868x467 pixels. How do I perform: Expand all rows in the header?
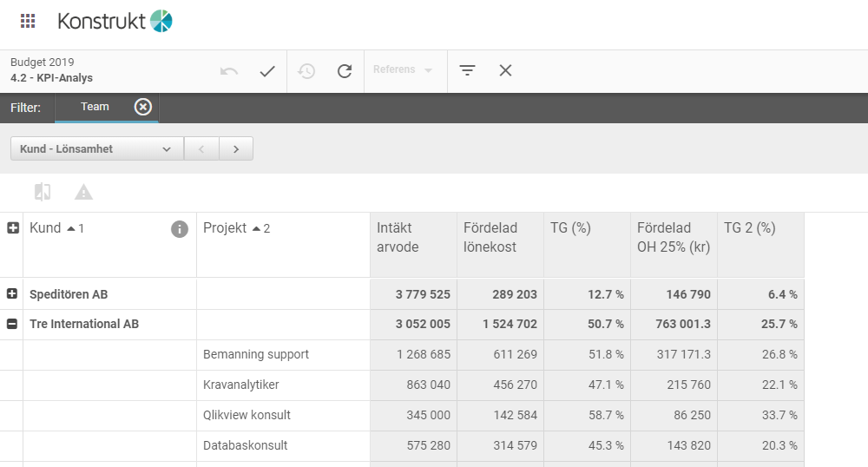pyautogui.click(x=13, y=228)
